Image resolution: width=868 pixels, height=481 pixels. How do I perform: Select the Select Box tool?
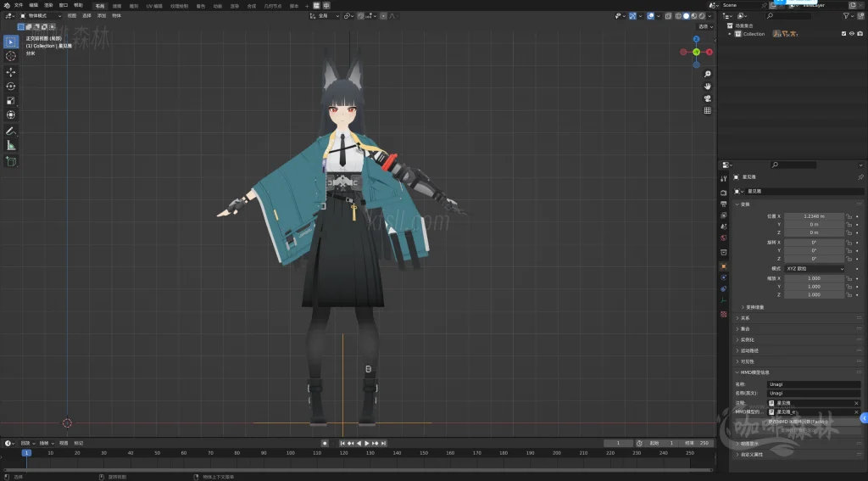10,42
